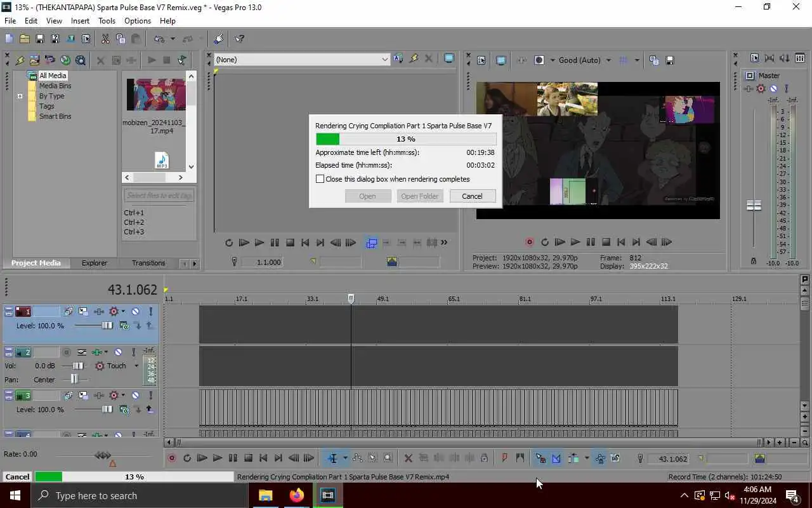Click the track 1 Level slider
This screenshot has height=508, width=812.
click(x=107, y=326)
